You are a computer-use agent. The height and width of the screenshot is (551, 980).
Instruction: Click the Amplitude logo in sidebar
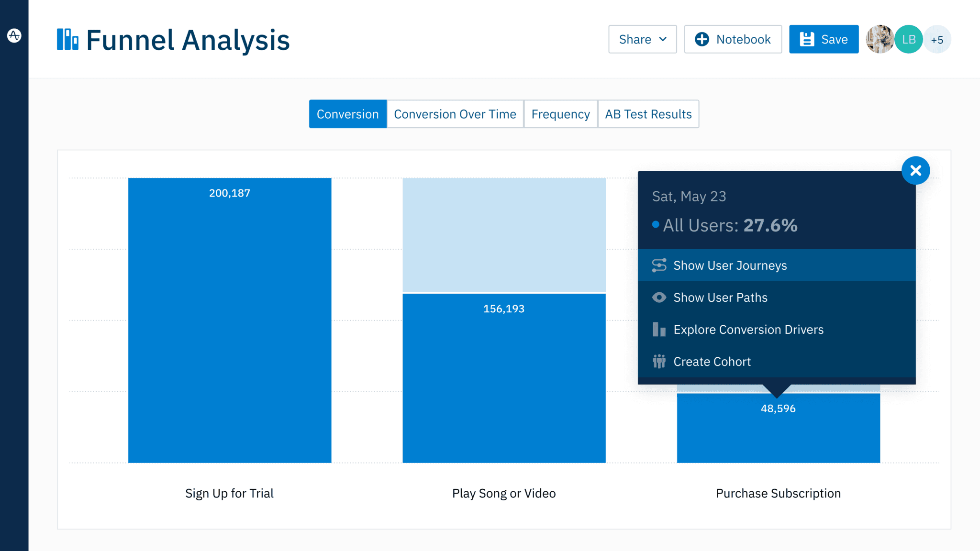[x=14, y=35]
